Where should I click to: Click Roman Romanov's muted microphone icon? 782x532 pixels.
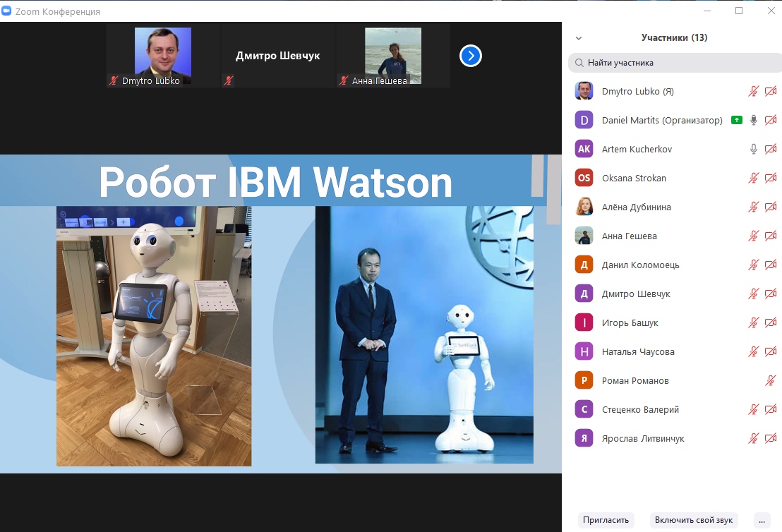(771, 380)
